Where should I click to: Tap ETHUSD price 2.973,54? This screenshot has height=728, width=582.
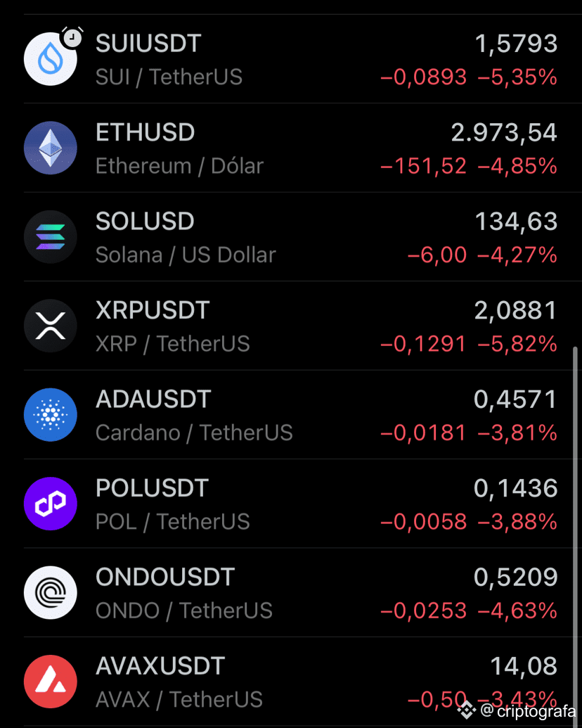pos(504,132)
